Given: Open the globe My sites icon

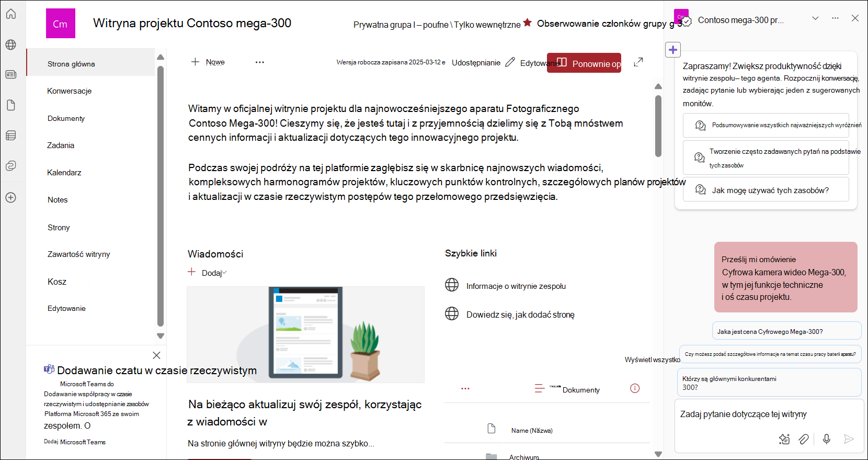Looking at the screenshot, I should 11,44.
